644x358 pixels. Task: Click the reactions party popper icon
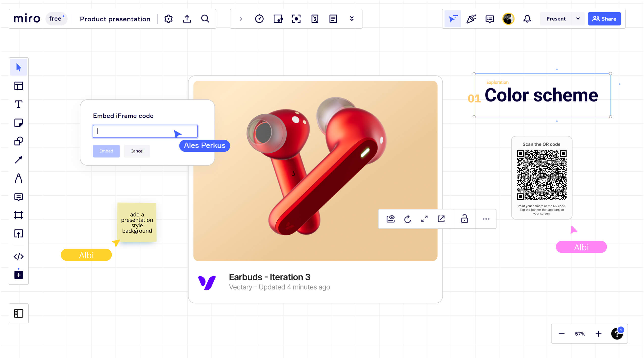point(471,19)
